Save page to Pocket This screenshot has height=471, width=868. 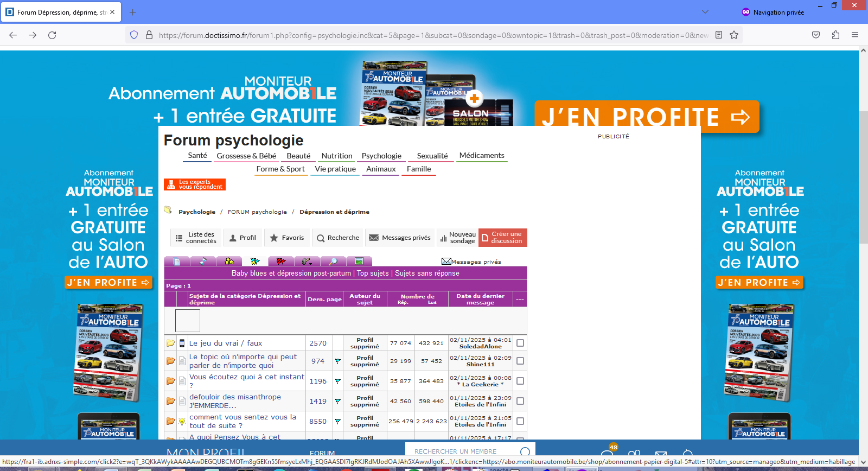[816, 35]
